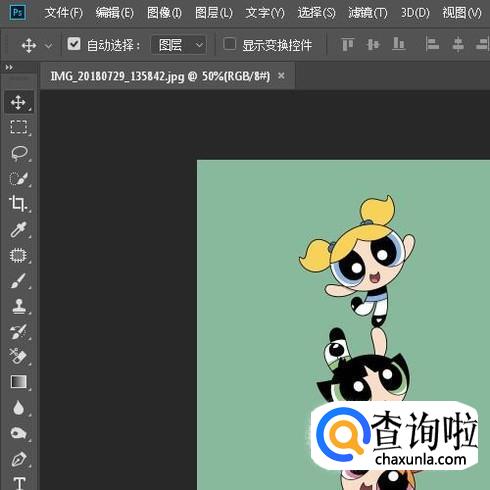Select the Blur tool

coord(19,407)
